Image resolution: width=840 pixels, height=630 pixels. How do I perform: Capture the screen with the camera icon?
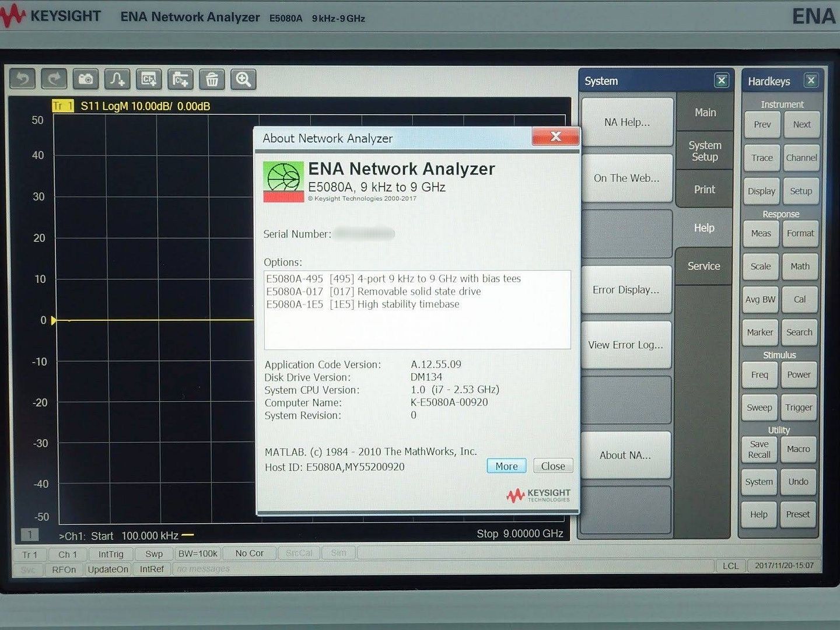coord(86,79)
